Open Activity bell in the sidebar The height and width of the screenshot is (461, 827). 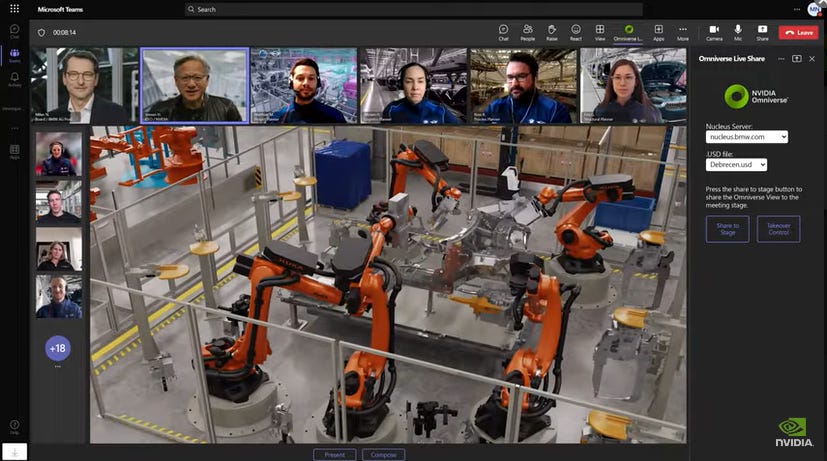(x=15, y=80)
